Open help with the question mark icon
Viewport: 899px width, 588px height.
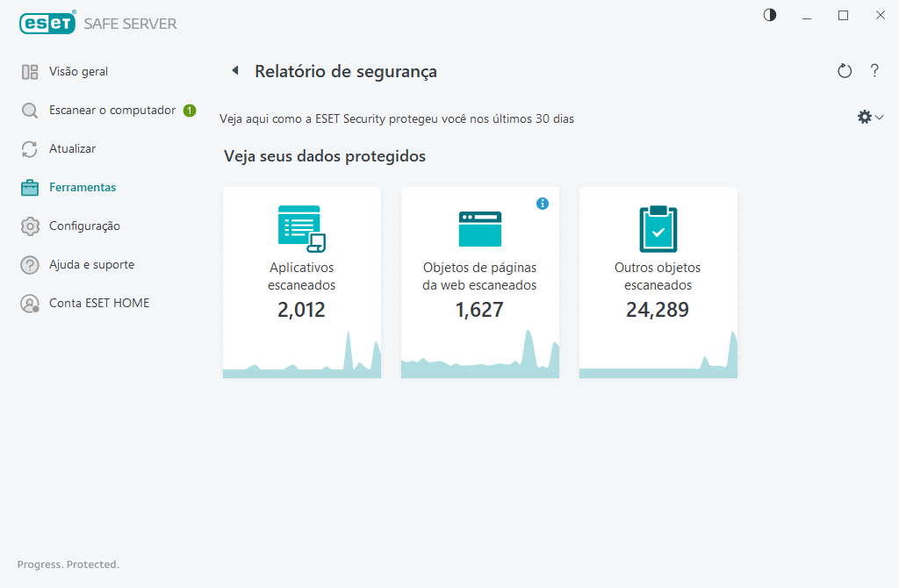coord(874,71)
